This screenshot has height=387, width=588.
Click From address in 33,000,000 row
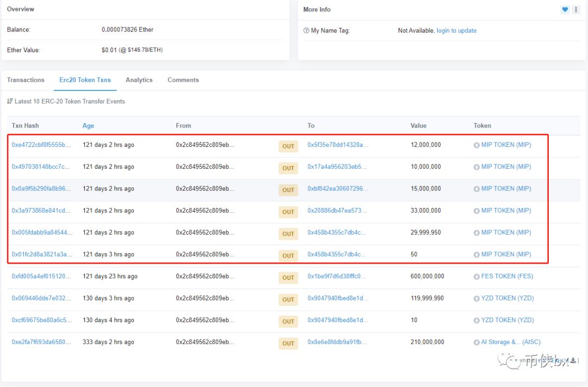point(205,211)
